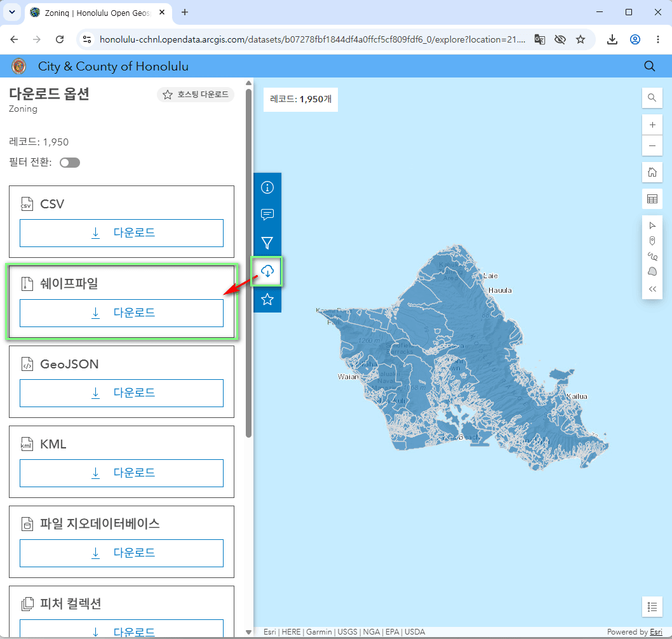The width and height of the screenshot is (672, 639).
Task: Open the dataset info panel icon
Action: tap(267, 187)
